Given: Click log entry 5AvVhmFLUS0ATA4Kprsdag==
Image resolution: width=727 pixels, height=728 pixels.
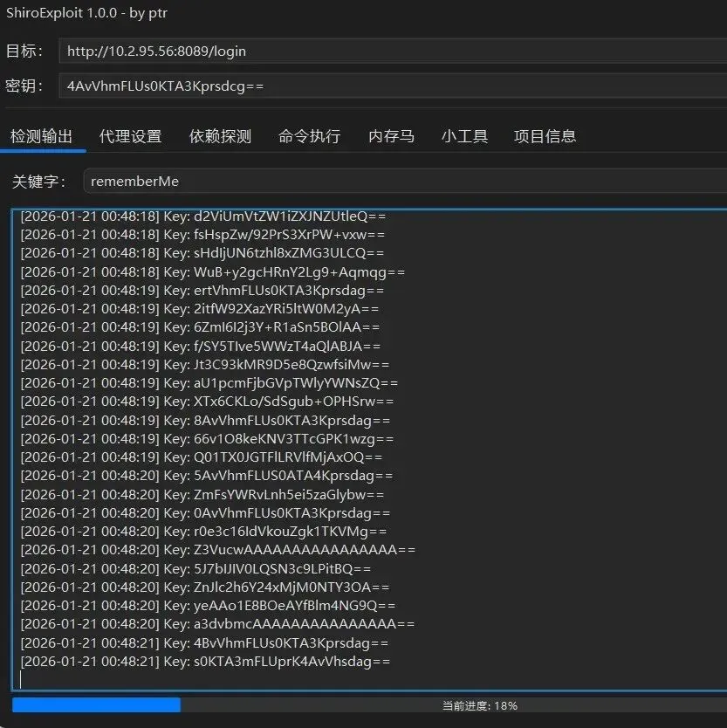Looking at the screenshot, I should (207, 476).
